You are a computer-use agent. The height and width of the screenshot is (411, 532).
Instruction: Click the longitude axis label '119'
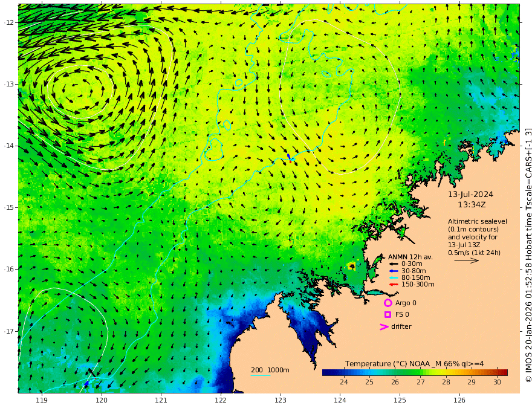point(42,401)
